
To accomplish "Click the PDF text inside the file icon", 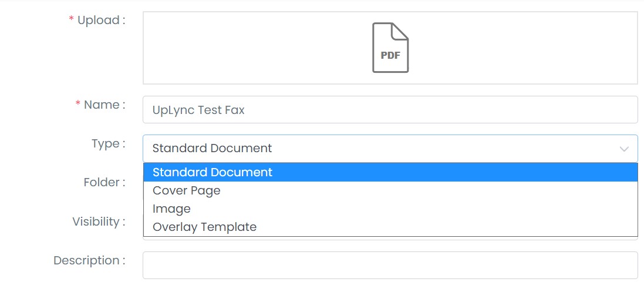I will click(390, 55).
